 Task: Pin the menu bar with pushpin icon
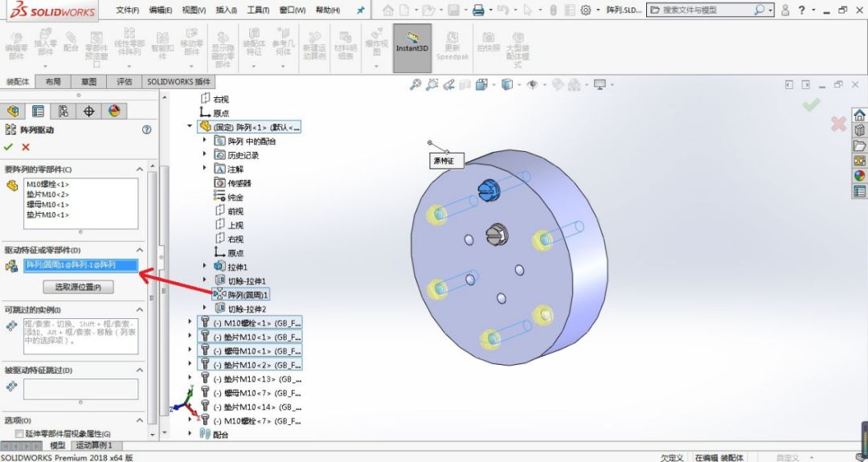click(360, 10)
